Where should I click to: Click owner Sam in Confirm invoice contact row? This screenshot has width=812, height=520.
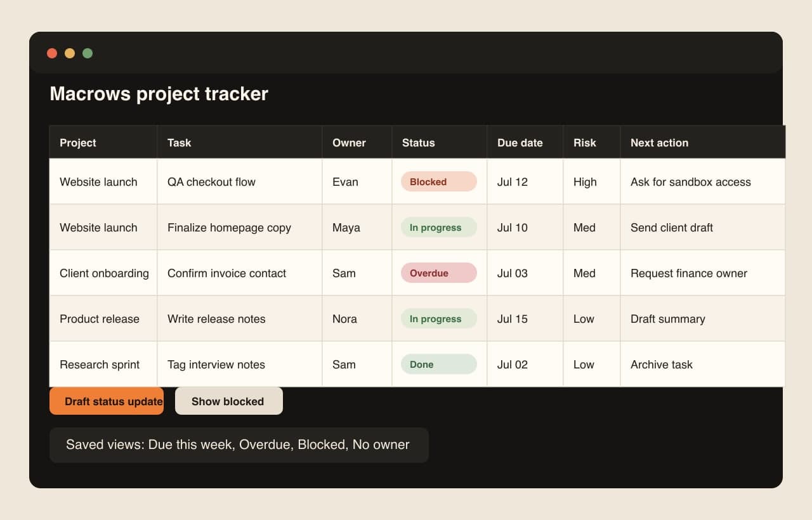[x=357, y=273]
